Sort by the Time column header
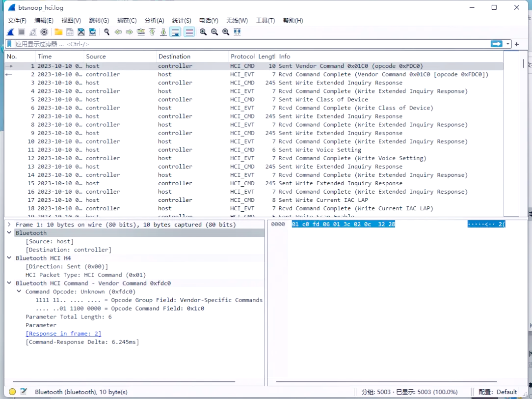The image size is (532, 399). 59,57
